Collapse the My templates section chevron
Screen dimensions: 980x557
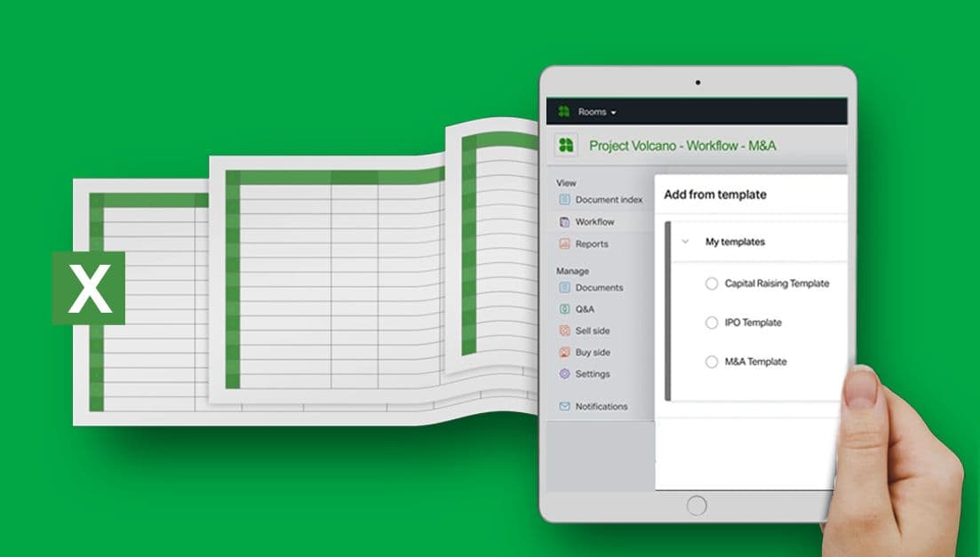coord(685,242)
